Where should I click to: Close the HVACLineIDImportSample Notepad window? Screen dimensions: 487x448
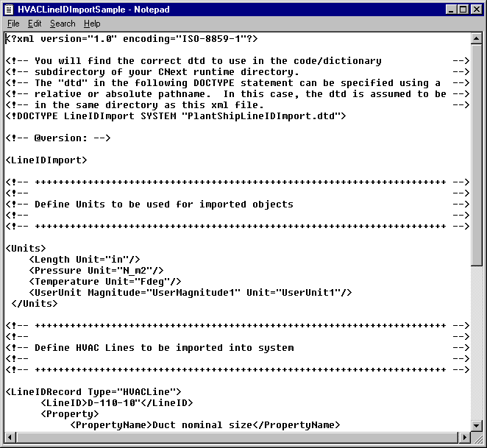[x=476, y=10]
